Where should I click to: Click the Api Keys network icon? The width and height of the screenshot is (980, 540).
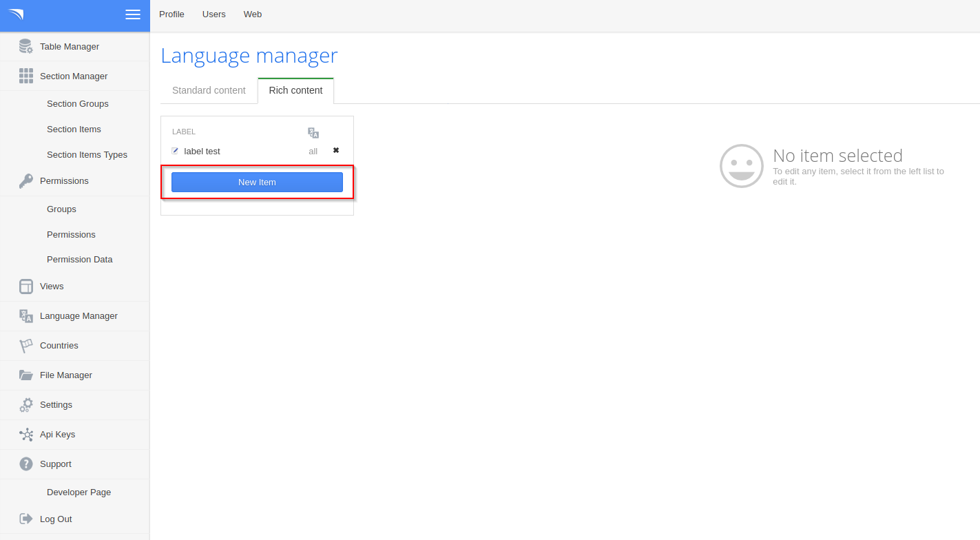coord(25,434)
